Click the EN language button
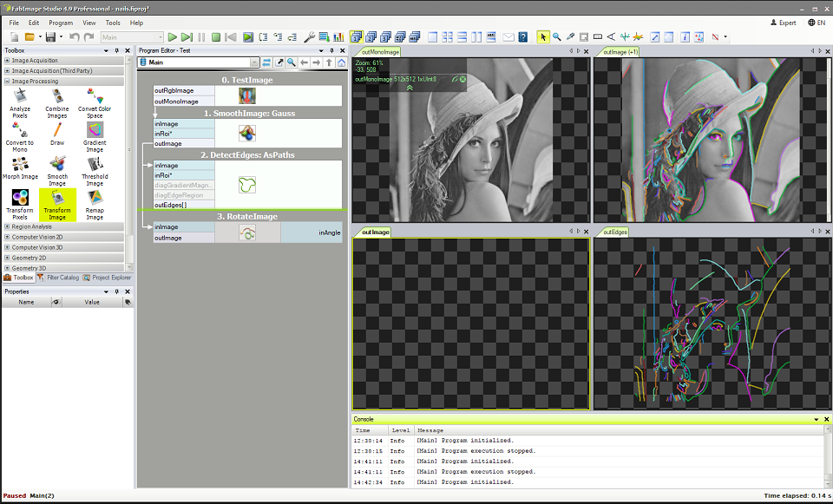This screenshot has height=504, width=833. (817, 23)
